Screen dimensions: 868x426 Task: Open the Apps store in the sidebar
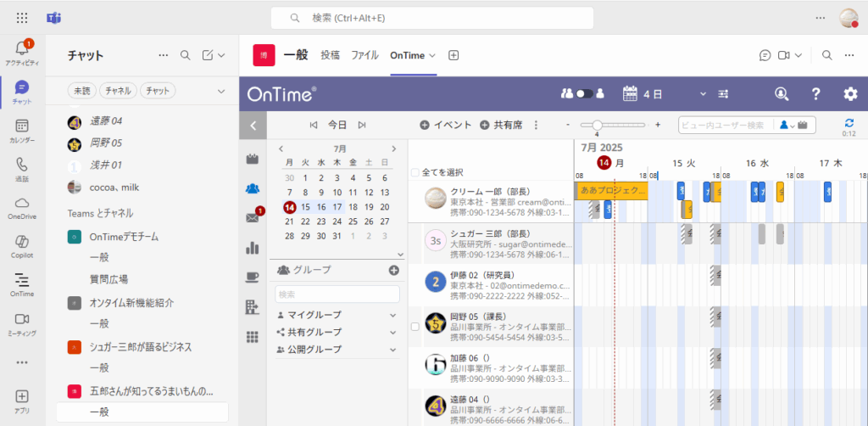pyautogui.click(x=22, y=402)
